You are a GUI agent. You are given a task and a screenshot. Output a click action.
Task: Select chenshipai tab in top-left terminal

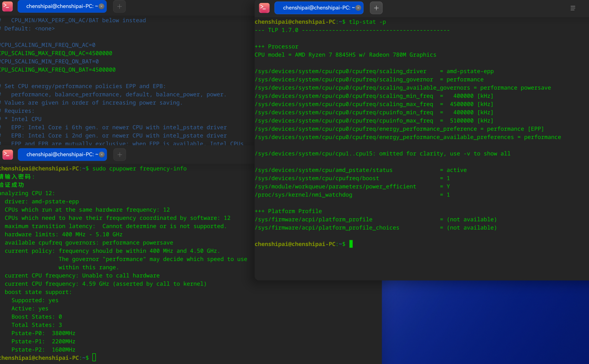click(x=62, y=6)
